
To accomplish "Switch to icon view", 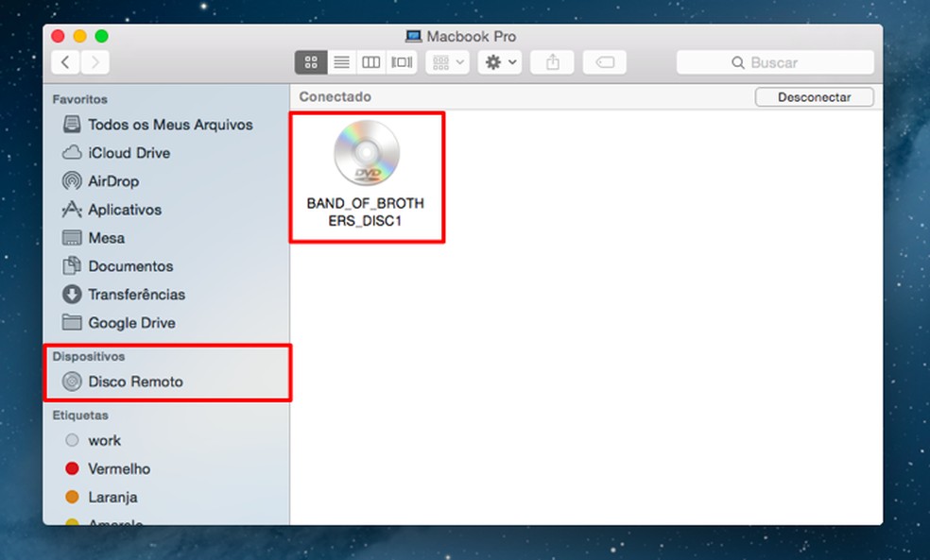I will (311, 62).
